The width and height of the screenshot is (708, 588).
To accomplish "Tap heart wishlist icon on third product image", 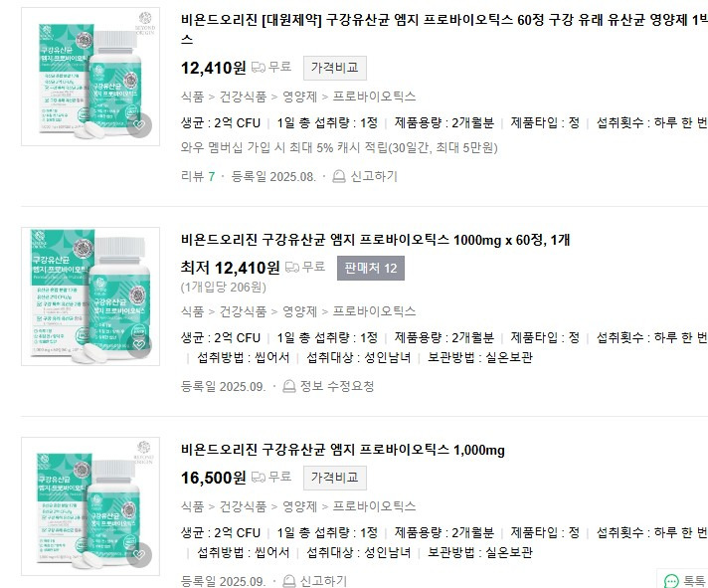I will pyautogui.click(x=139, y=554).
